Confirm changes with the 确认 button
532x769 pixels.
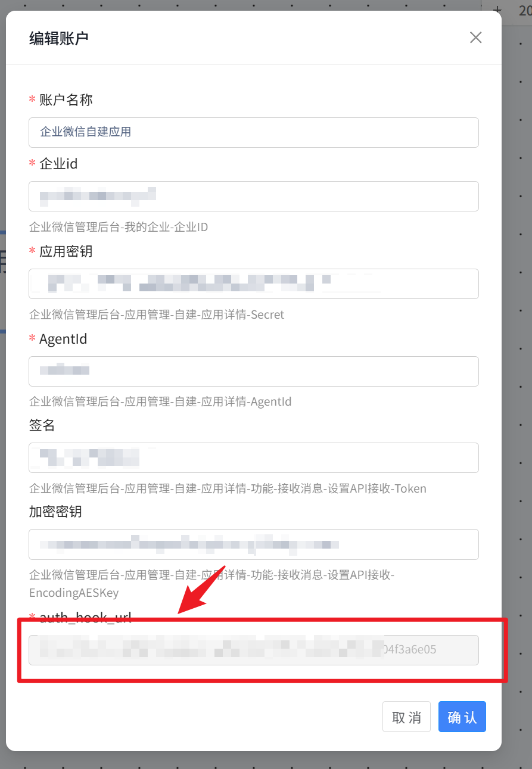(462, 717)
